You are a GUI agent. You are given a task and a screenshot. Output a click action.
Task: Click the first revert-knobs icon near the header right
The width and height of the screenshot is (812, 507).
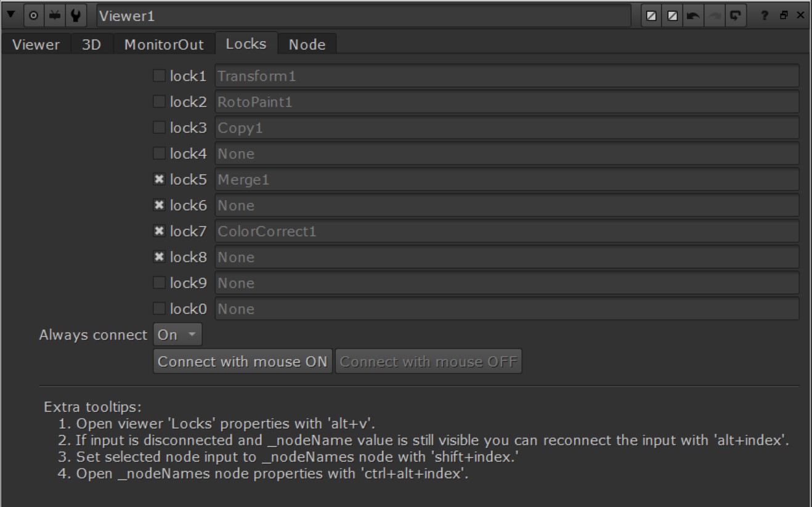pyautogui.click(x=652, y=15)
